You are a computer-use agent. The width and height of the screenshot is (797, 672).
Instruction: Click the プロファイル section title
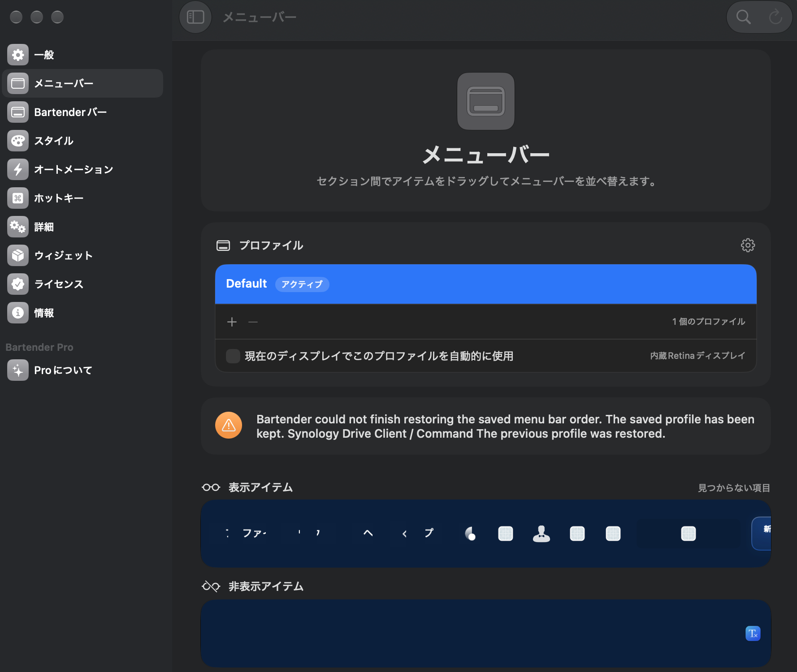click(271, 246)
